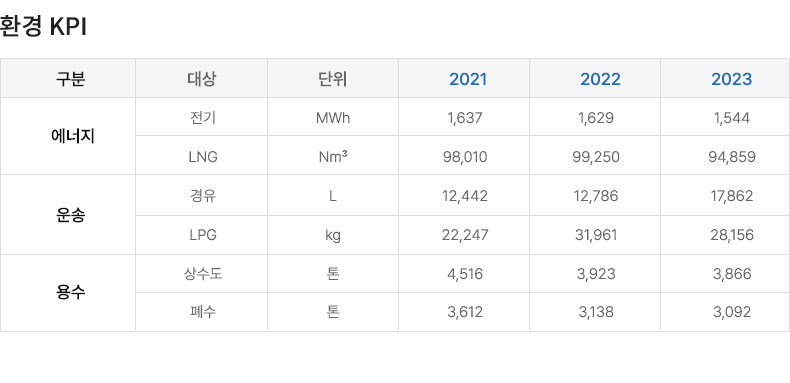This screenshot has height=383, width=790.
Task: Select the 경유 row label
Action: click(203, 196)
